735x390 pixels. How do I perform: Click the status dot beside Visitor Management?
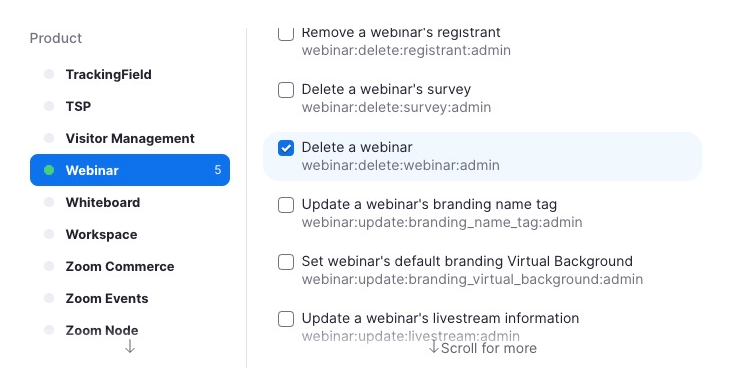(x=49, y=138)
